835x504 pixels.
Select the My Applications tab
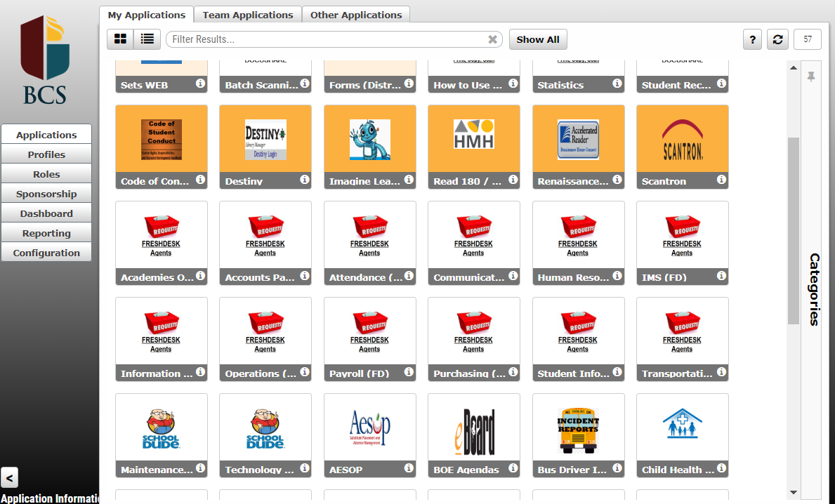[x=147, y=15]
